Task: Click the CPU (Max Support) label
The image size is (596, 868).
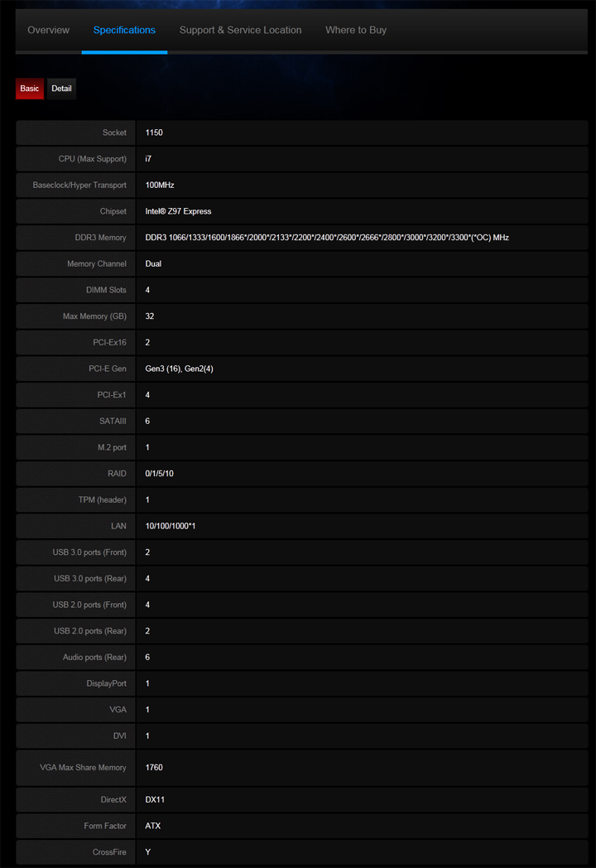Action: (x=92, y=159)
